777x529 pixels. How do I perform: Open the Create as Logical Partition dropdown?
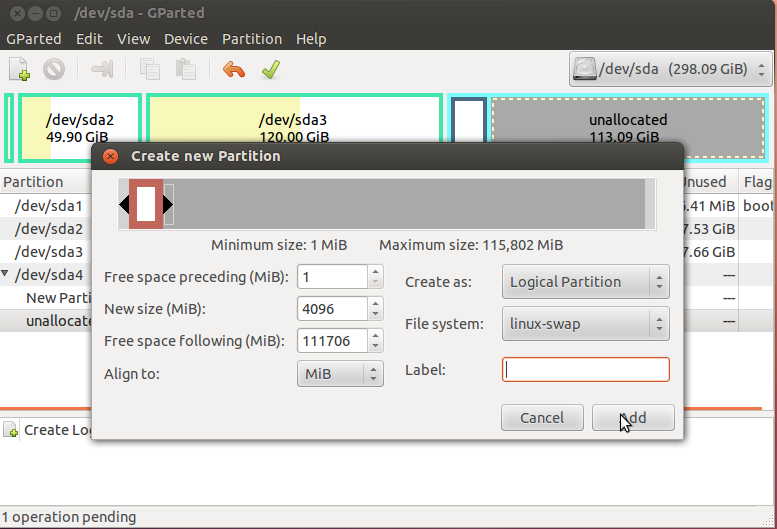coord(586,281)
